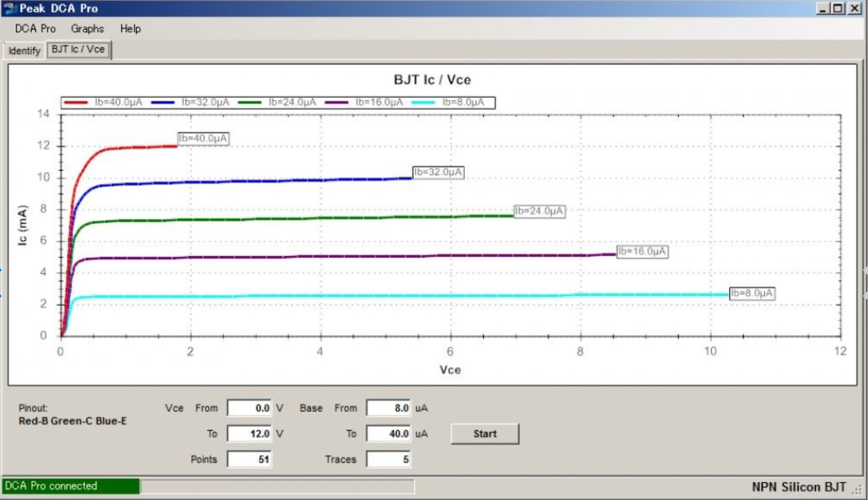Click the Base From current field

click(x=388, y=408)
